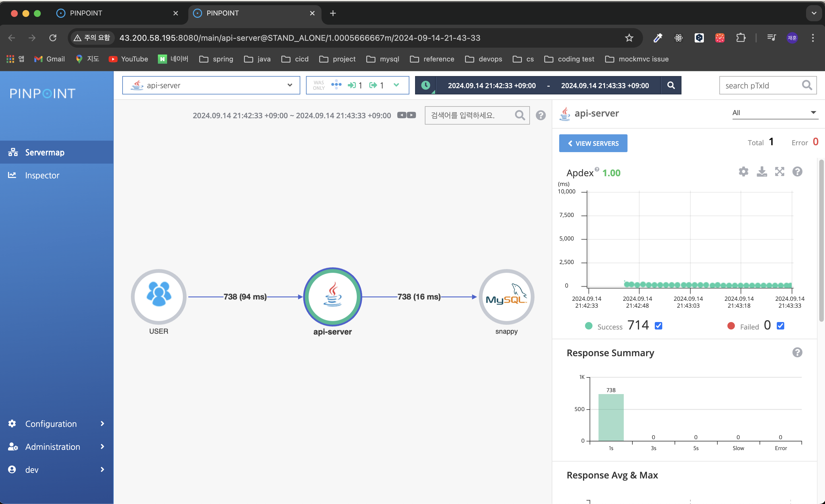Open Response Summary help icon

click(x=797, y=353)
